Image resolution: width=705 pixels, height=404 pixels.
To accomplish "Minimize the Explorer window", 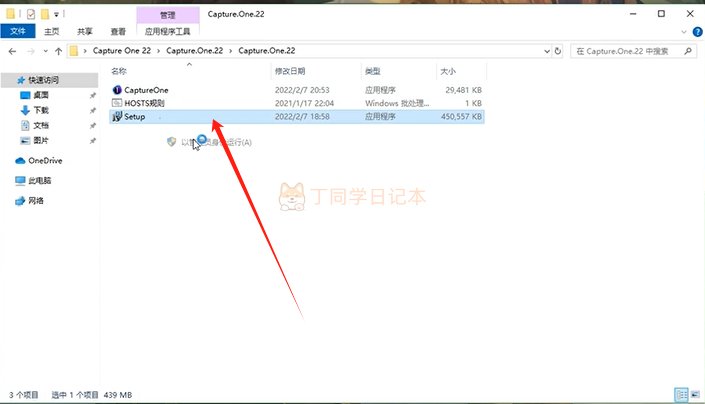I will point(633,13).
